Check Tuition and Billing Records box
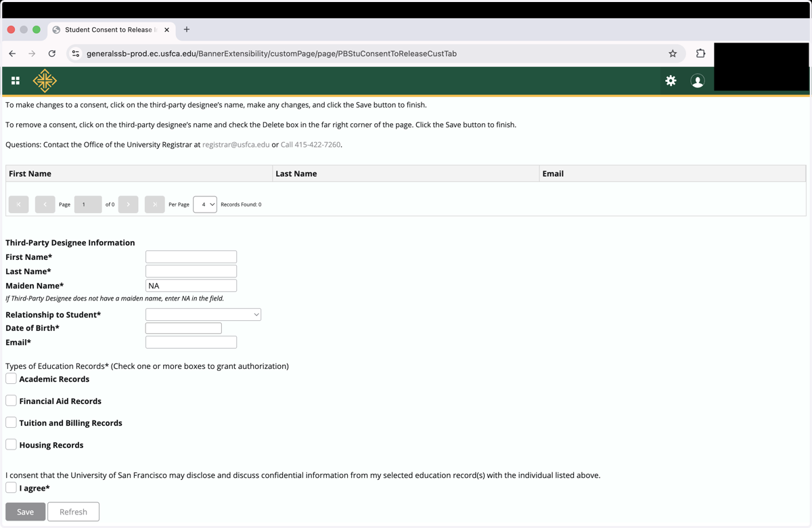 (x=11, y=422)
